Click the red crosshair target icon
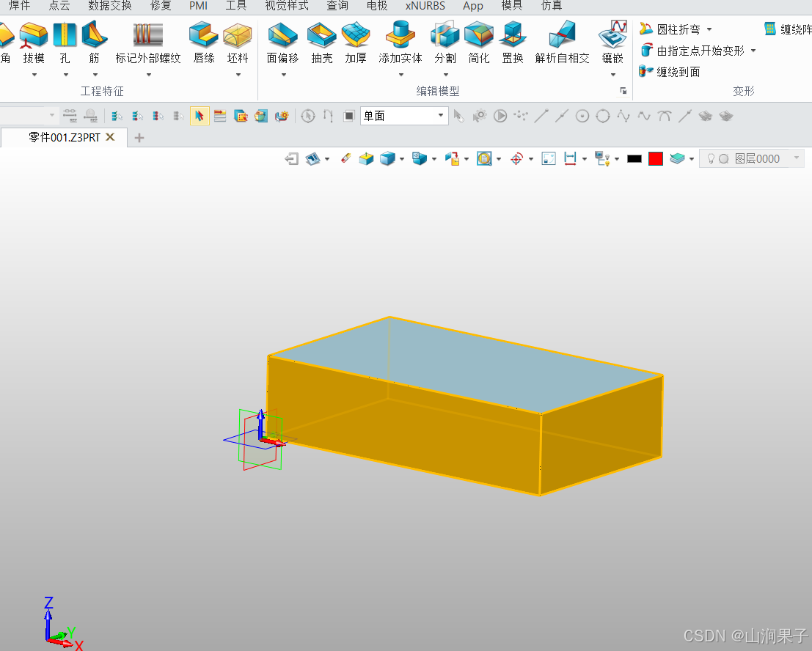The image size is (812, 651). [x=516, y=158]
